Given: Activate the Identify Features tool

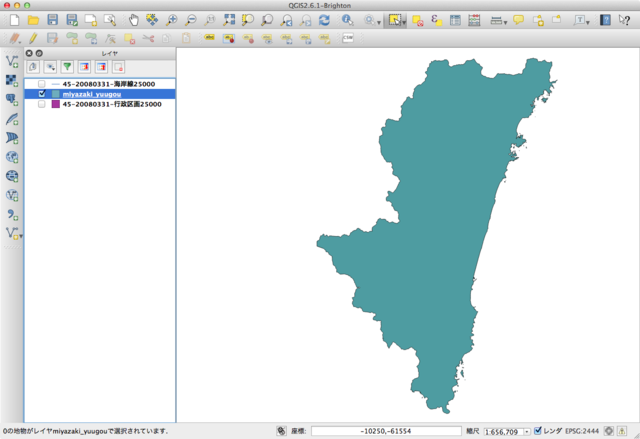Looking at the screenshot, I should pyautogui.click(x=347, y=20).
